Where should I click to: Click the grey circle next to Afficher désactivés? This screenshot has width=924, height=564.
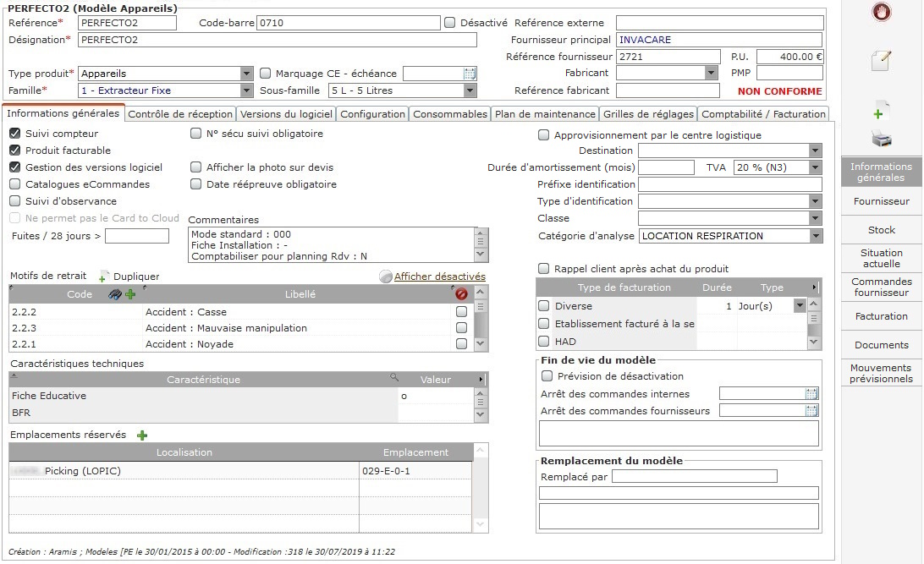pos(385,277)
